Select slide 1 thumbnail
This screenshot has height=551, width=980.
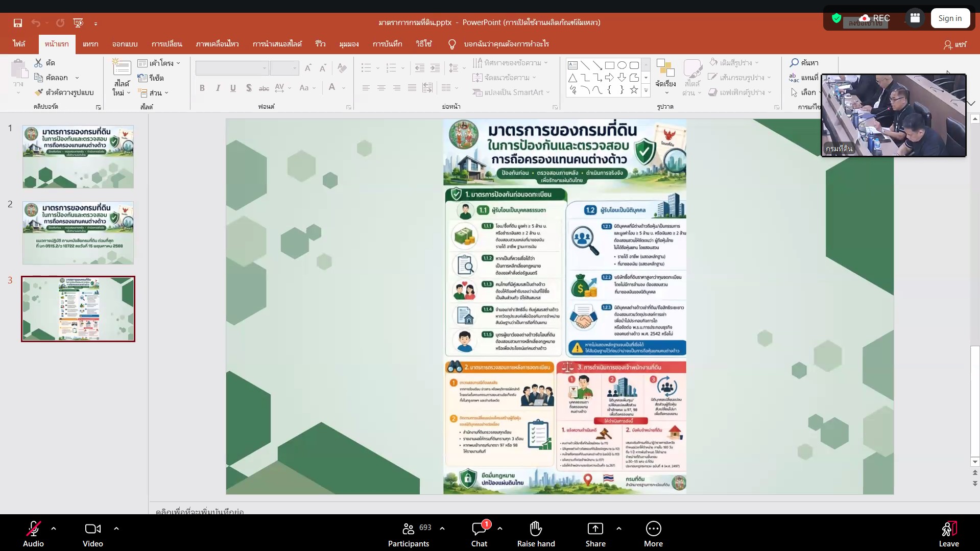[x=78, y=157]
